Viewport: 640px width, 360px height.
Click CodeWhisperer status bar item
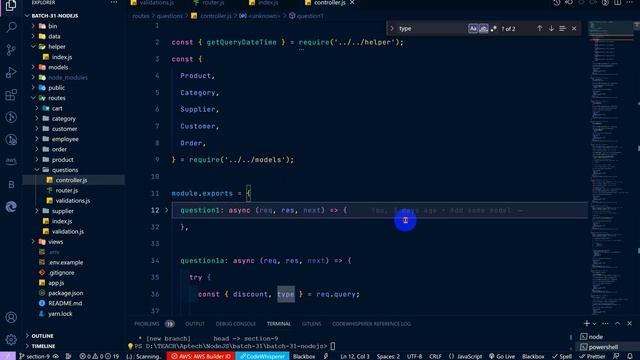coord(262,356)
